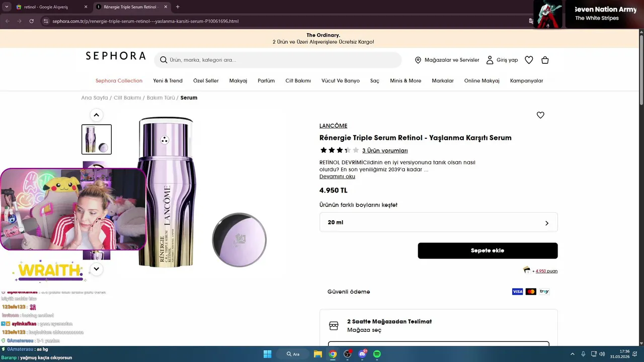The image size is (644, 362).
Task: Open the taskbar clock and date
Action: click(x=620, y=354)
